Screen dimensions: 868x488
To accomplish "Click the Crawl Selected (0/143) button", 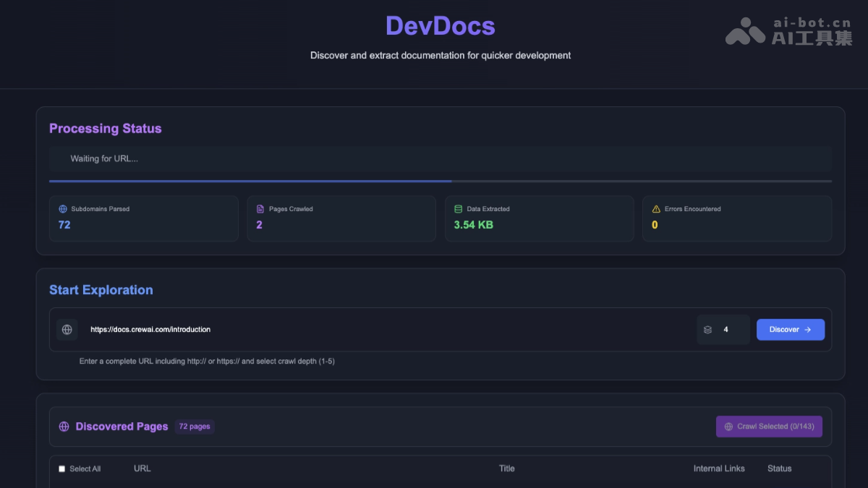I will pos(769,427).
